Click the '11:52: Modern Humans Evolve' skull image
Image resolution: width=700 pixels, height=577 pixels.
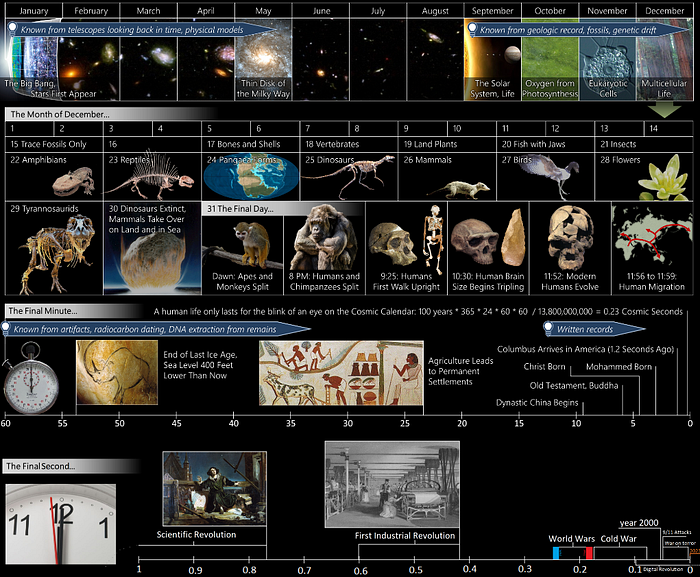click(x=570, y=238)
